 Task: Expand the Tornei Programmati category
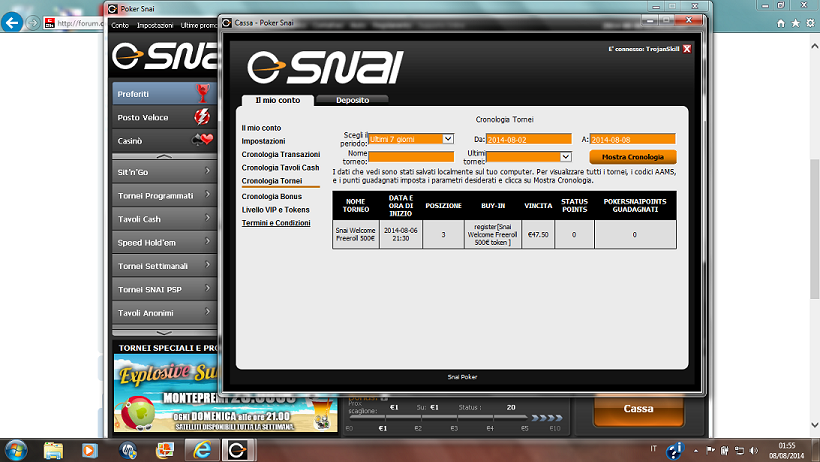pos(164,195)
